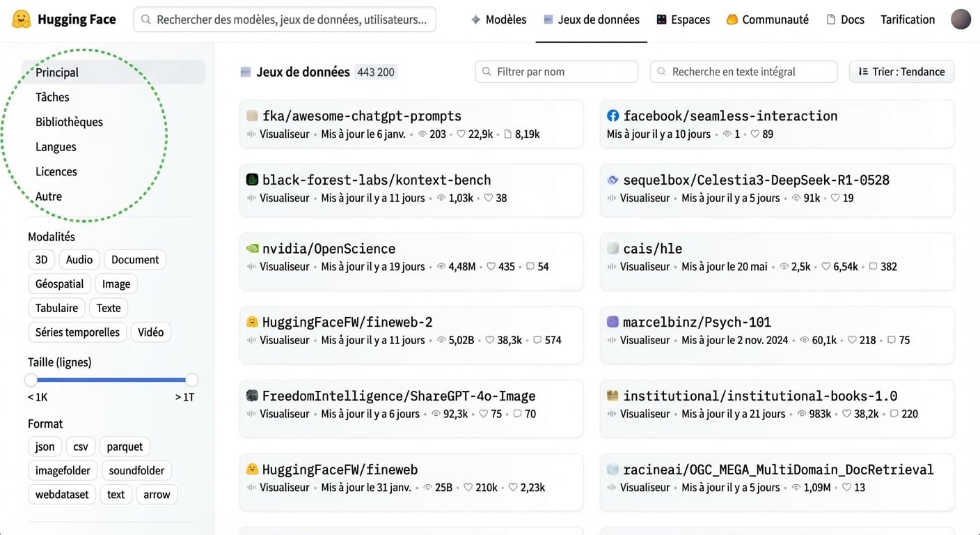980x535 pixels.
Task: Click the black-forest-labs avatar icon
Action: (253, 180)
